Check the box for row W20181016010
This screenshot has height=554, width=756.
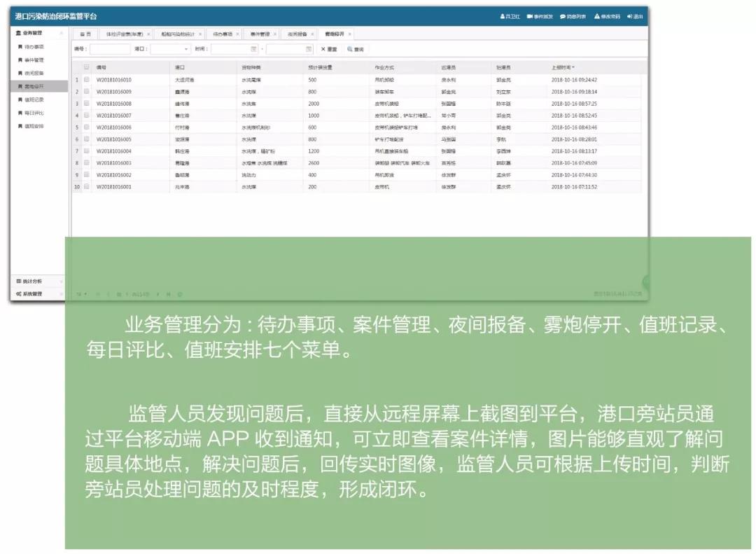pos(87,80)
